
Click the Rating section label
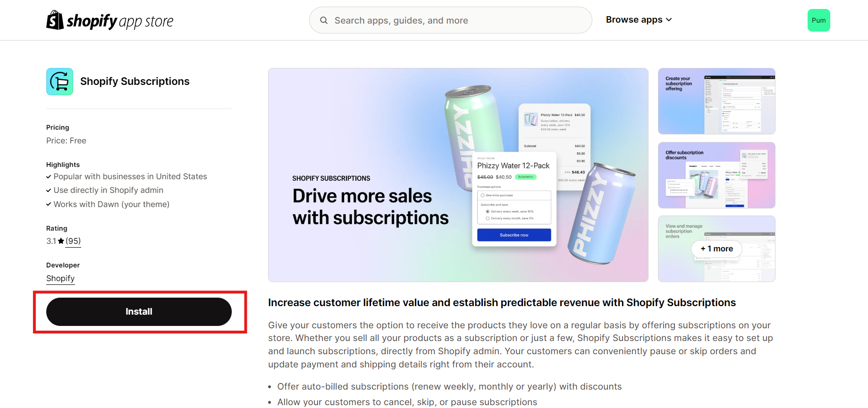click(57, 228)
